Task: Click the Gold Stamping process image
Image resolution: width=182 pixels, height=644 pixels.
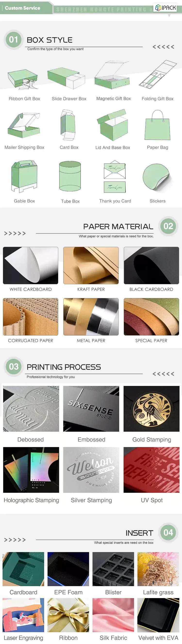Action: [151, 409]
